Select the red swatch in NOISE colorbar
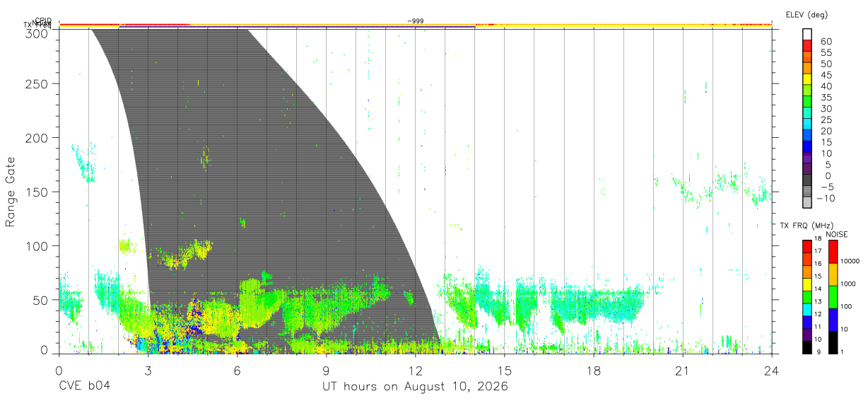The image size is (868, 401). 833,251
